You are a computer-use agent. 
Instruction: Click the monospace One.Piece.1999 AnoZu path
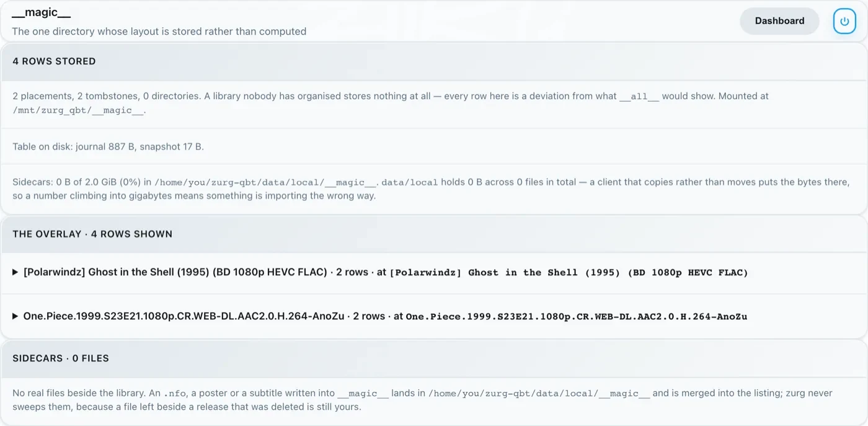(577, 317)
